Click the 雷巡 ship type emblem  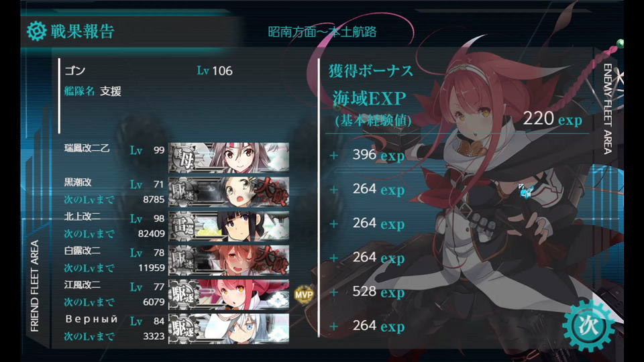coord(184,226)
